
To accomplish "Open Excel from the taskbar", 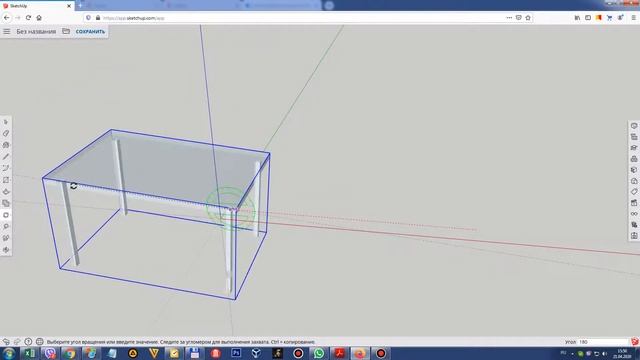I will pos(29,353).
